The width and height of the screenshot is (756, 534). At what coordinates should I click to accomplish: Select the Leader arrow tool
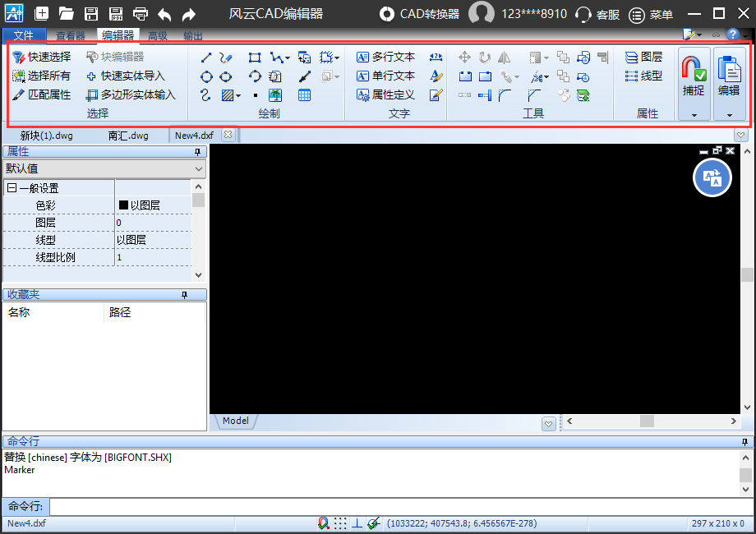point(305,76)
